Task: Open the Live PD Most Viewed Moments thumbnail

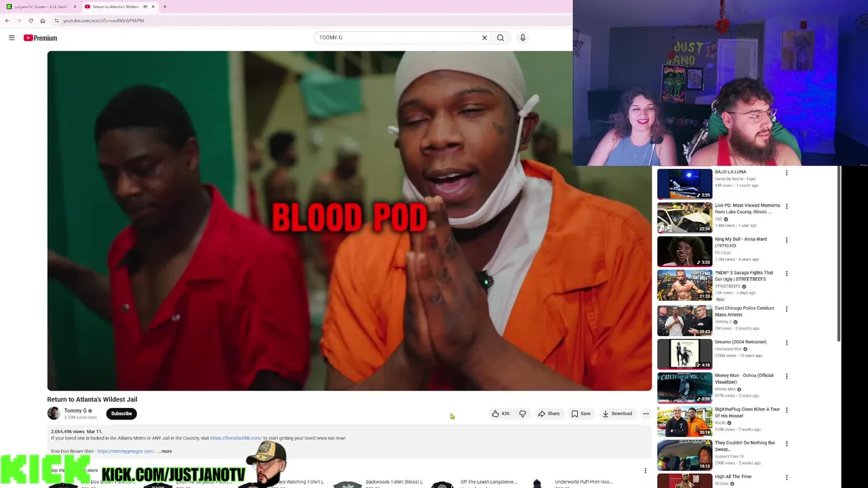Action: [685, 217]
